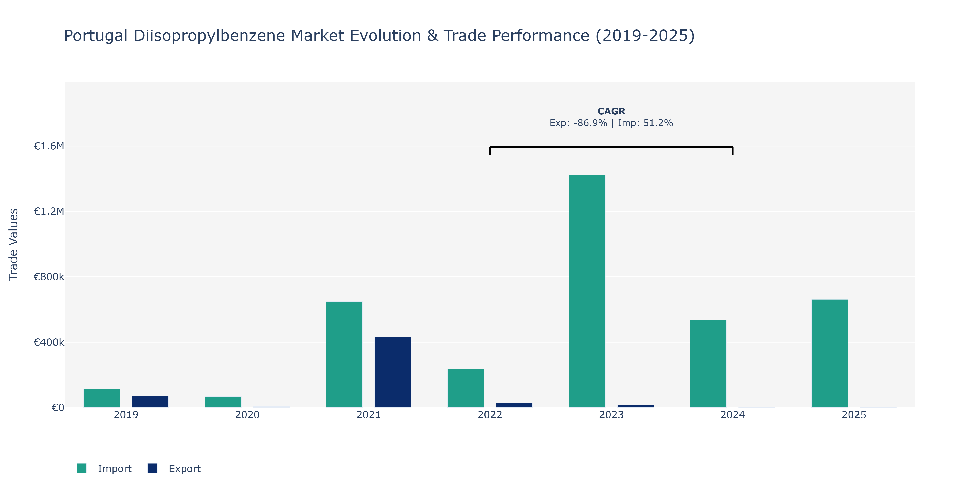Toggle the Export series in the legend
The image size is (980, 490).
click(x=174, y=468)
